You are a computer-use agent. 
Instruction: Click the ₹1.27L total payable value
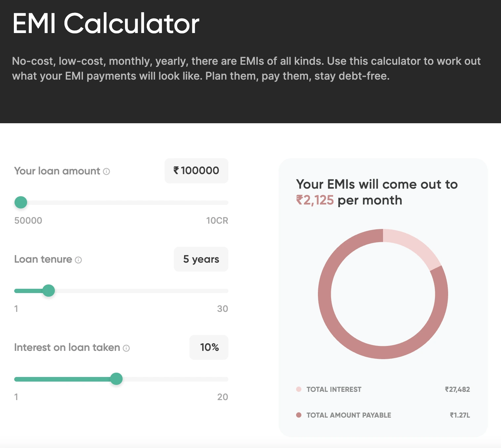click(460, 415)
